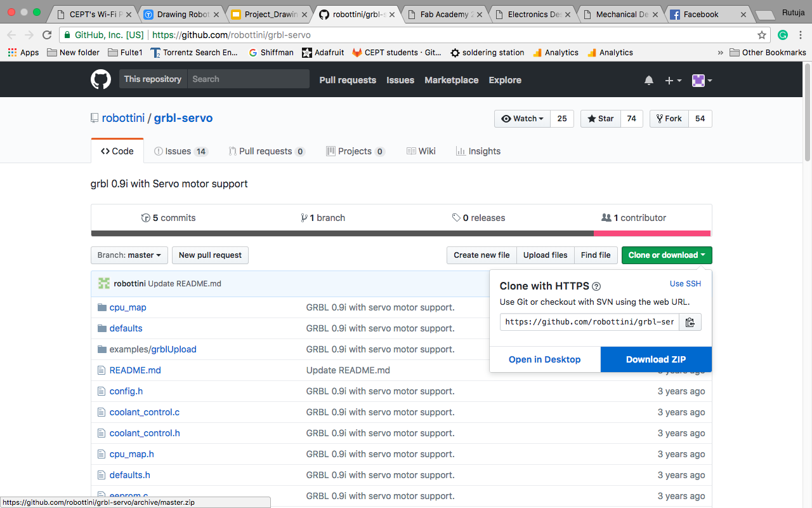Click the Find file button

pos(596,255)
